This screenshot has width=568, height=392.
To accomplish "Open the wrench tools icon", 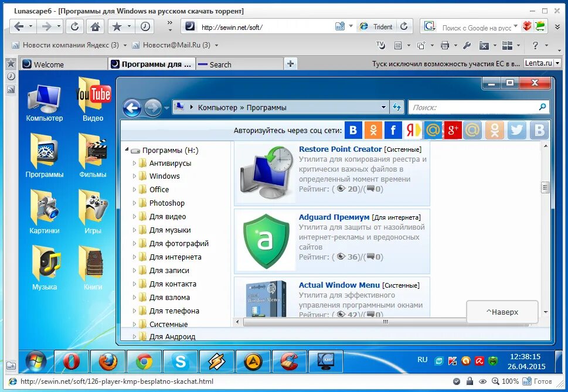I will click(x=467, y=45).
